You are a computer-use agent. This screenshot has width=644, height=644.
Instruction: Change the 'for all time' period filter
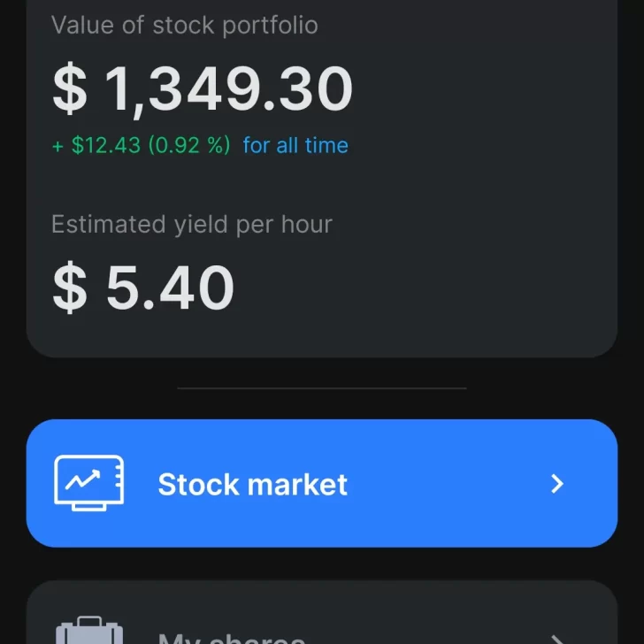click(295, 145)
